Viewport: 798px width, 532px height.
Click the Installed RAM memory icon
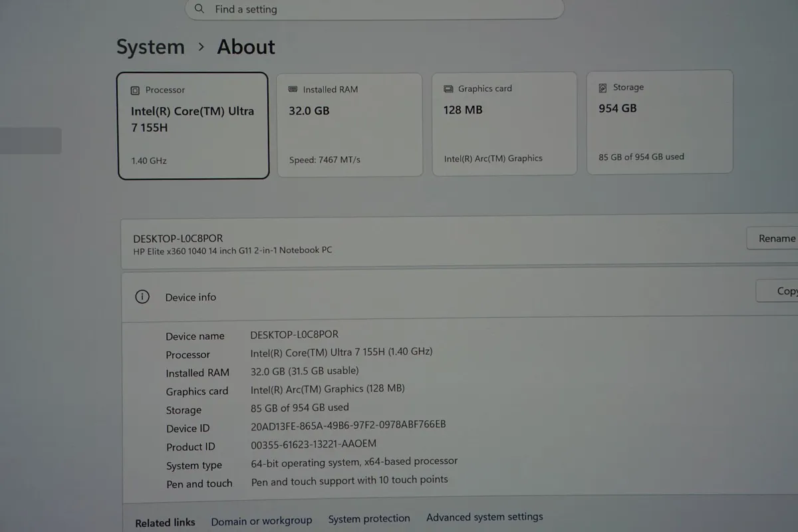(293, 89)
